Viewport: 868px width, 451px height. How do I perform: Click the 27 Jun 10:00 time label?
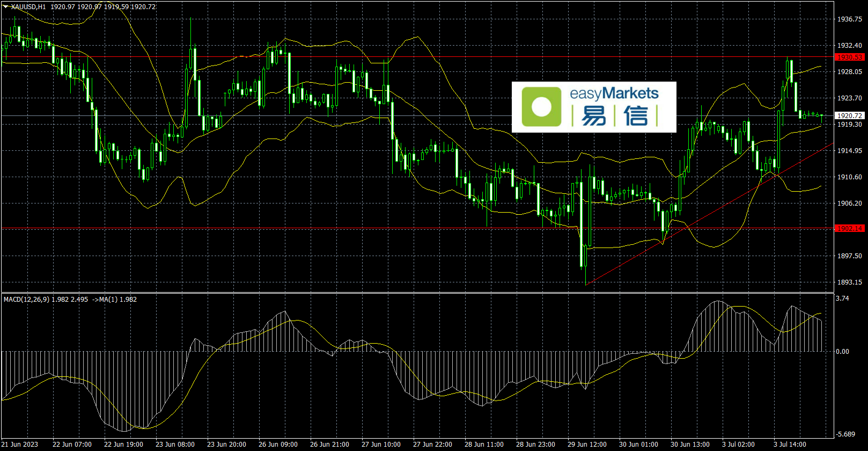click(x=381, y=445)
